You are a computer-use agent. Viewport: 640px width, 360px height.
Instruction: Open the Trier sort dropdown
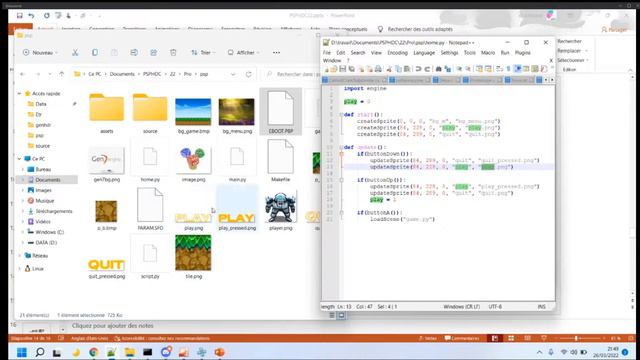203,53
